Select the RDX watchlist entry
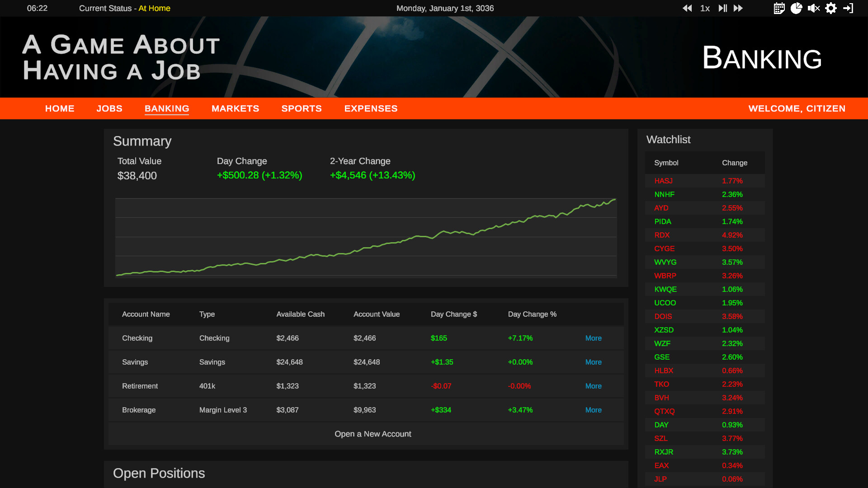 661,235
